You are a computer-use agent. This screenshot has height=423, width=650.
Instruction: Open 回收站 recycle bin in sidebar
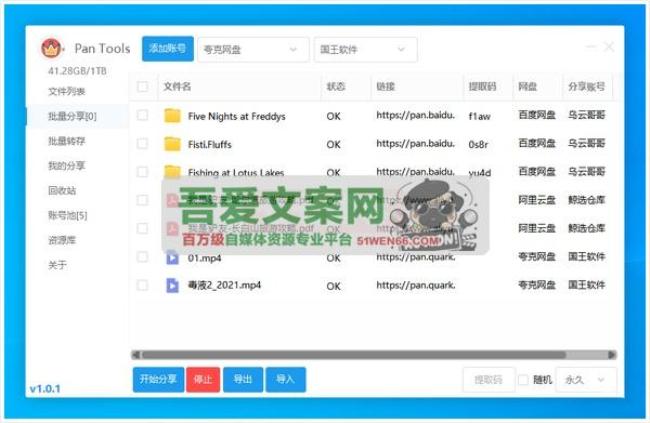coord(62,191)
